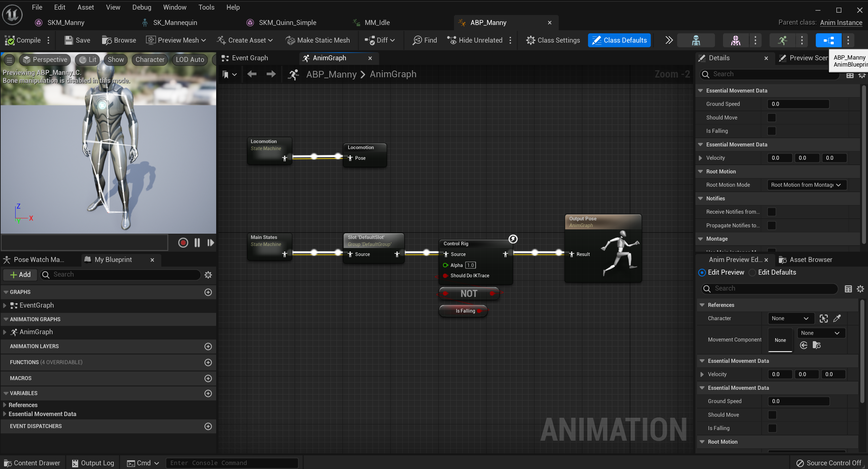Screen dimensions: 868x469
Task: Click the Compile toolbar icon
Action: point(22,40)
